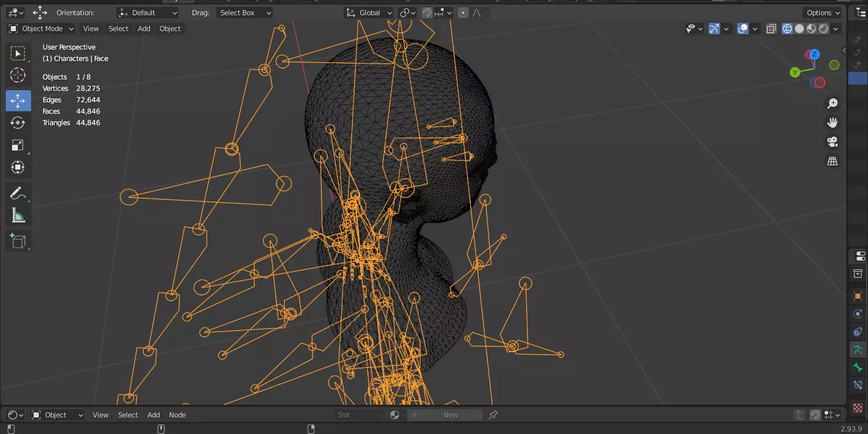This screenshot has height=434, width=868.
Task: Open Drag Select Box dropdown
Action: [x=245, y=13]
